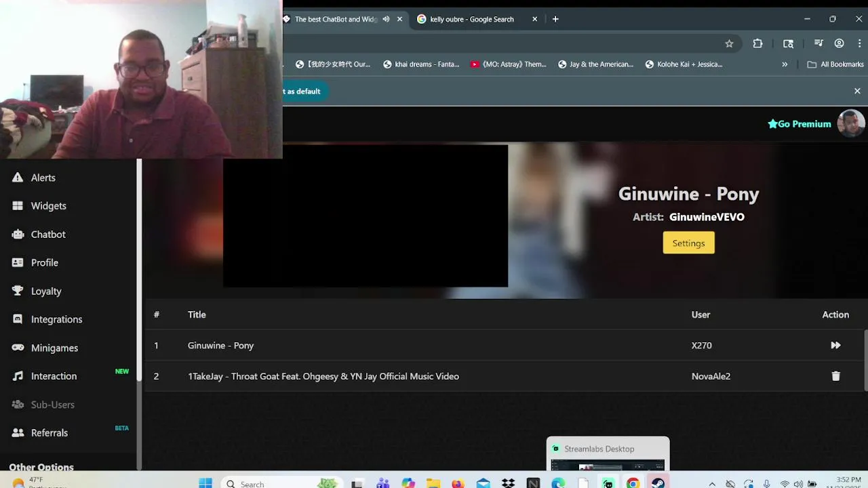This screenshot has width=868, height=488.
Task: Open All Bookmarks folder
Action: point(835,64)
